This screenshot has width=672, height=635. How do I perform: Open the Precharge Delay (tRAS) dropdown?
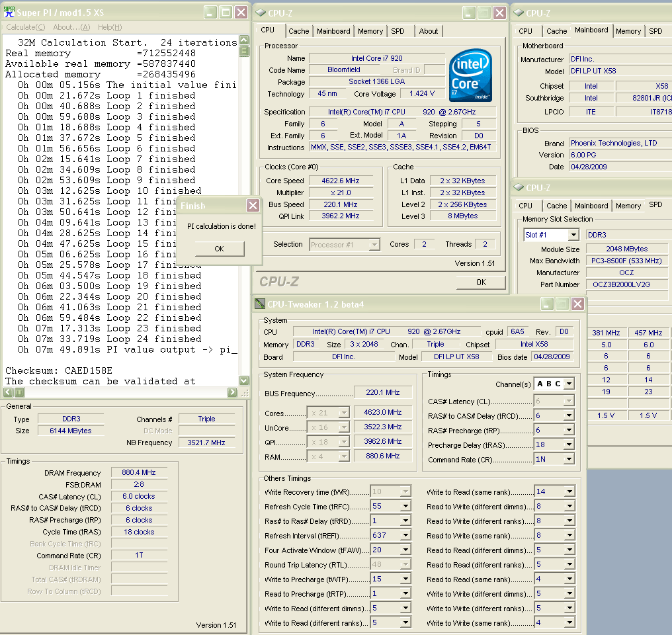(569, 444)
